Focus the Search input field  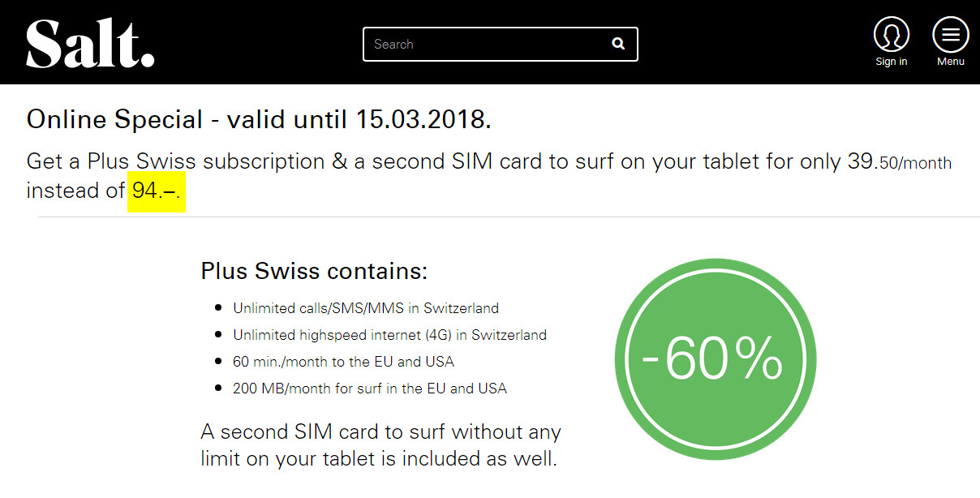tap(487, 44)
